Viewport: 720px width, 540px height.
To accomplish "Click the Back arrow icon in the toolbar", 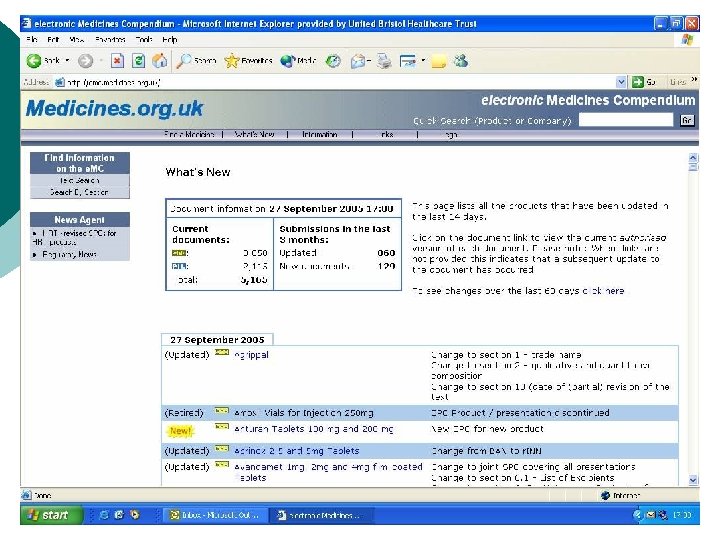I will [x=34, y=61].
